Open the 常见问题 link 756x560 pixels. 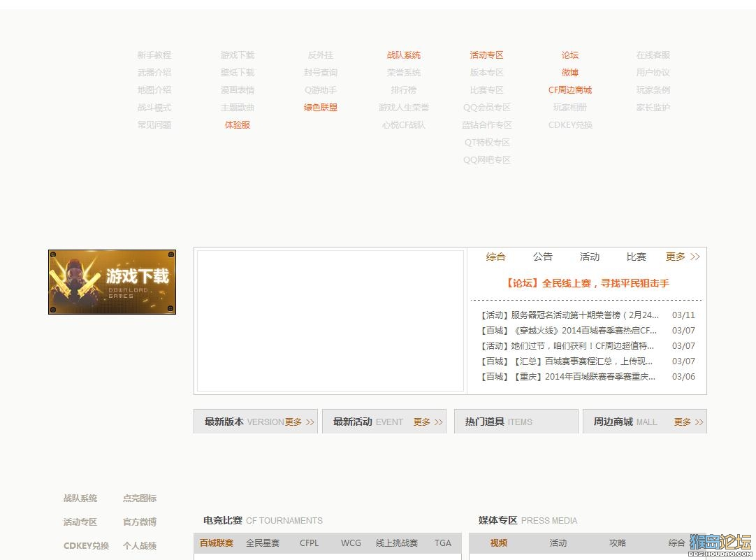(154, 125)
